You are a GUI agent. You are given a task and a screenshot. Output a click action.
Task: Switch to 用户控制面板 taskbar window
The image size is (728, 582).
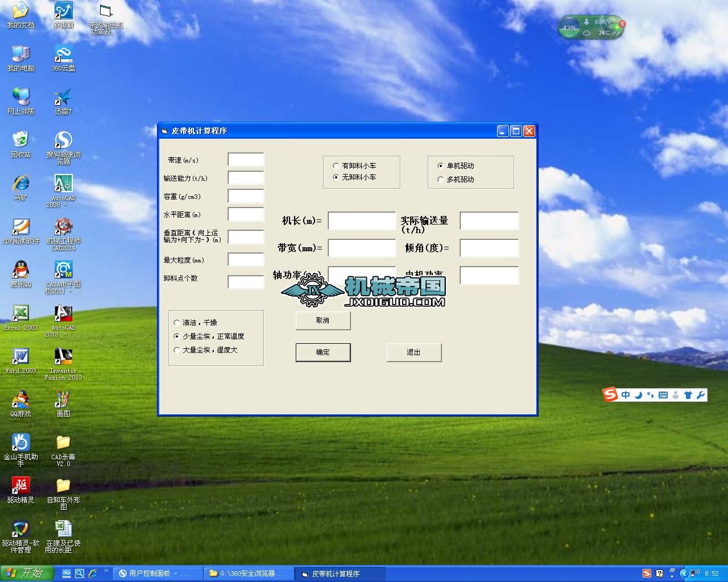[x=159, y=573]
